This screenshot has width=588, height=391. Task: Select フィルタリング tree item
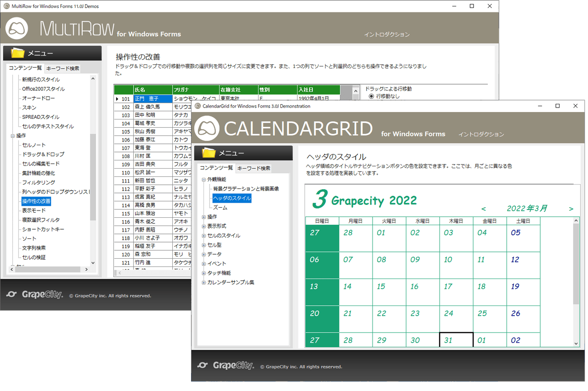[39, 182]
